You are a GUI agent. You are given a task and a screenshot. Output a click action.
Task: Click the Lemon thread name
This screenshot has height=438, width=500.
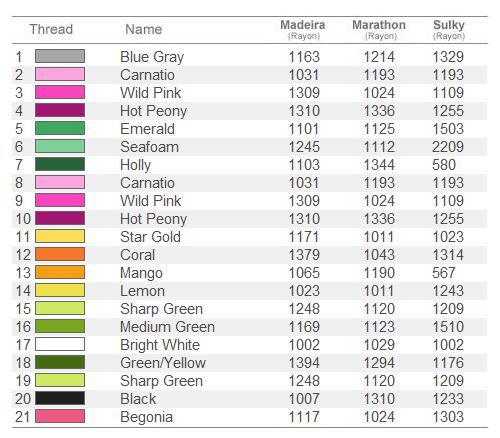pyautogui.click(x=143, y=291)
